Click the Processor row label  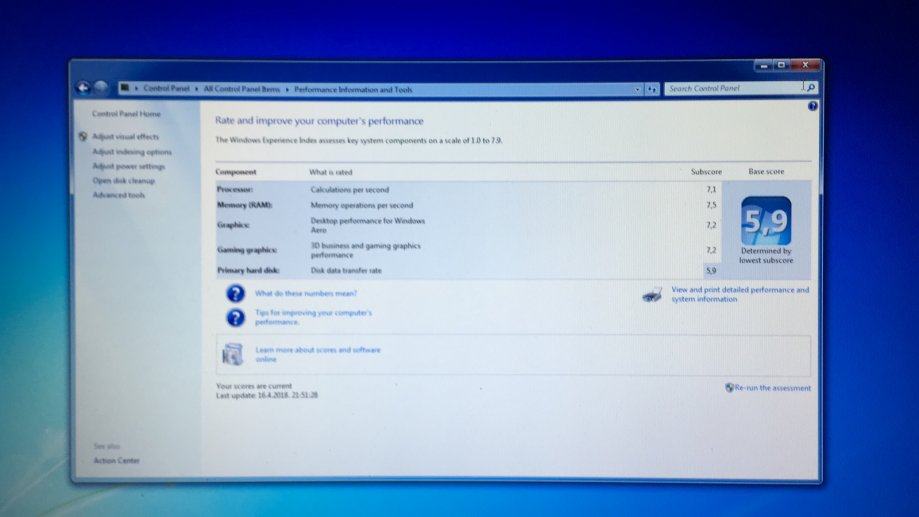(234, 189)
